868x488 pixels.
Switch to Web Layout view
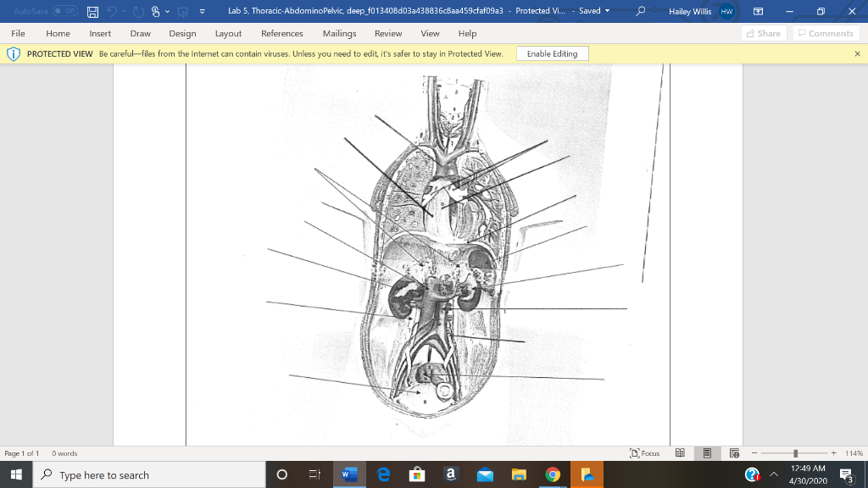click(x=734, y=452)
